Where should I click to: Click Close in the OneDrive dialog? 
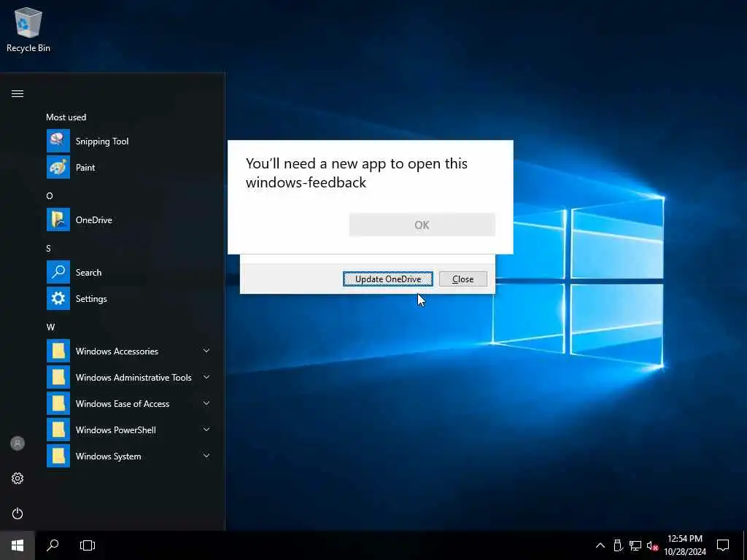pyautogui.click(x=463, y=279)
